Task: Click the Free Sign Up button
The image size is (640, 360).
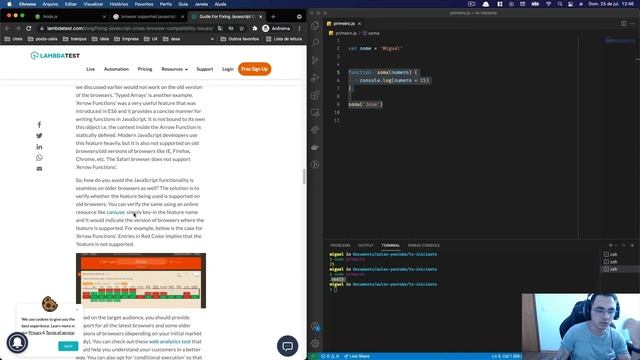Action: pyautogui.click(x=254, y=69)
